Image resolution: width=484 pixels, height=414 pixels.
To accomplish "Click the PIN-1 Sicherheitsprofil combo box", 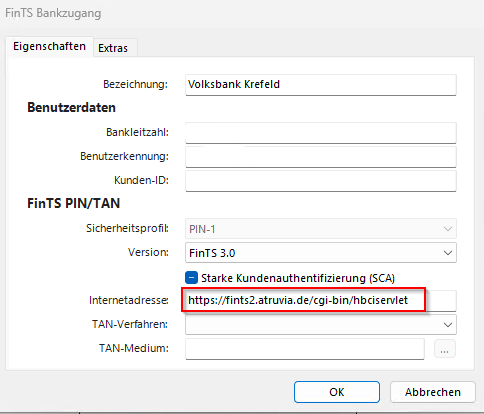I will coord(321,229).
